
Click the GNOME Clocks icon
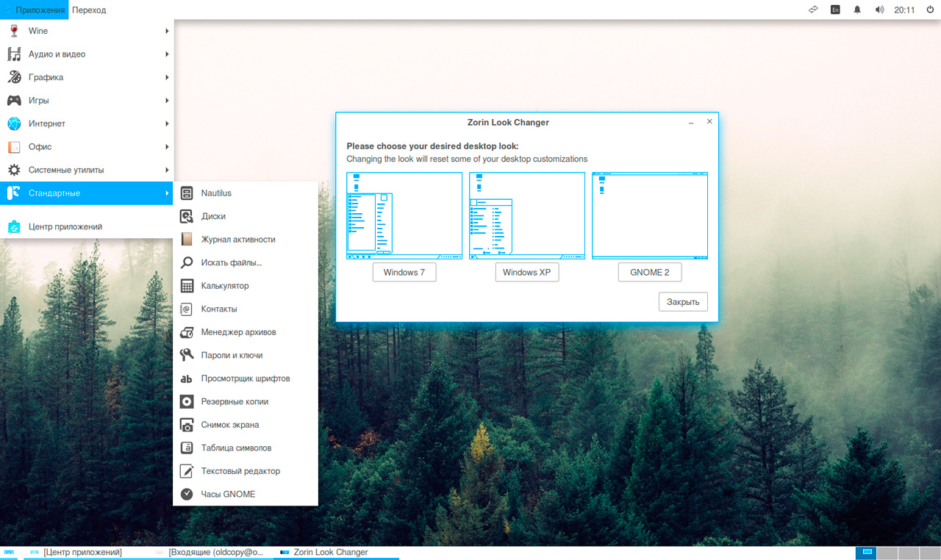pyautogui.click(x=187, y=495)
